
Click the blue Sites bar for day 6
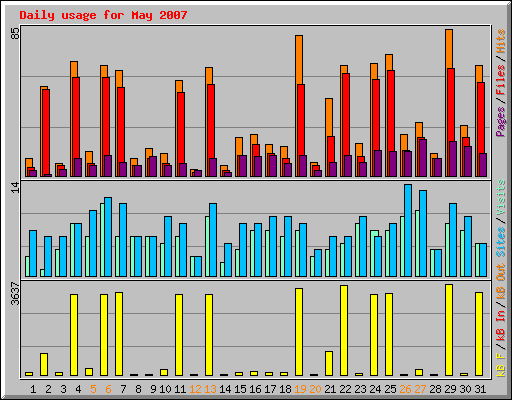point(108,237)
